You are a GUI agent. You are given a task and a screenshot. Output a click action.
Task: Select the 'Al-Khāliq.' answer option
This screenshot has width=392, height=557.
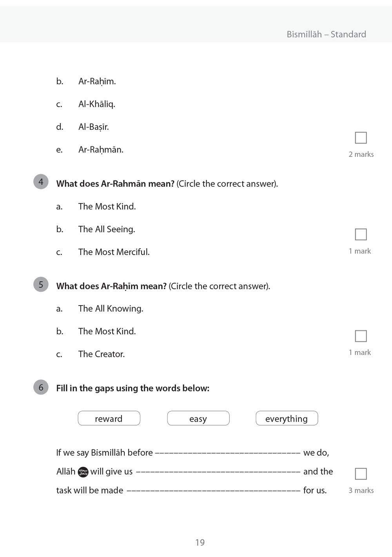97,104
